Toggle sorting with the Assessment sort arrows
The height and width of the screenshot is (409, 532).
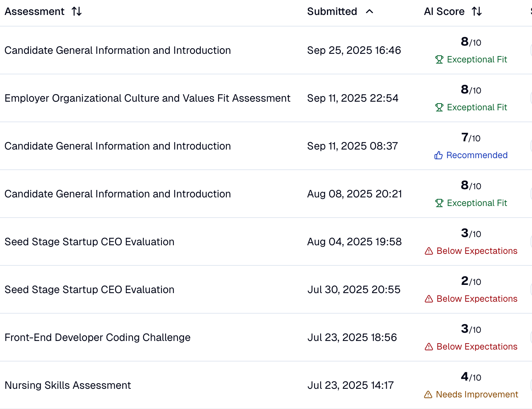[x=76, y=11]
